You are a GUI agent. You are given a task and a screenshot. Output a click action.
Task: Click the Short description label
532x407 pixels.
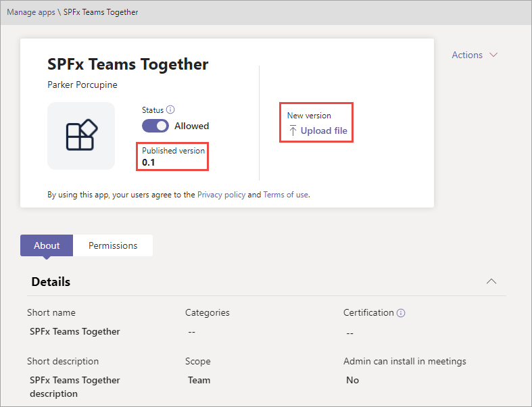[63, 361]
